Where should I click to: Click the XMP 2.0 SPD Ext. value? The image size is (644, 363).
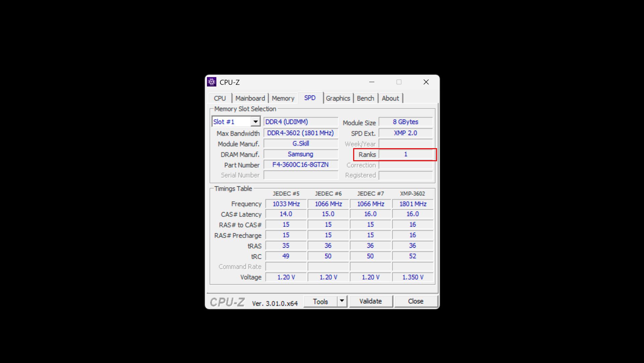point(406,133)
